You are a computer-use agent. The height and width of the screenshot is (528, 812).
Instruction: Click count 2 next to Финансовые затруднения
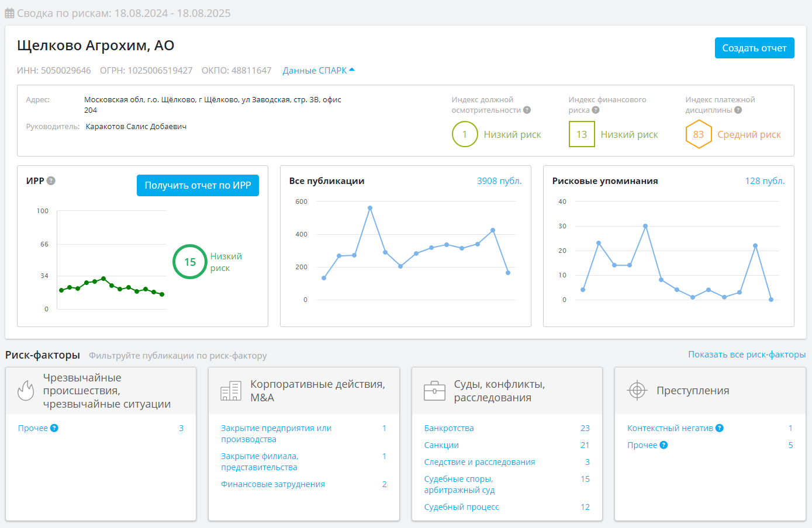point(384,484)
